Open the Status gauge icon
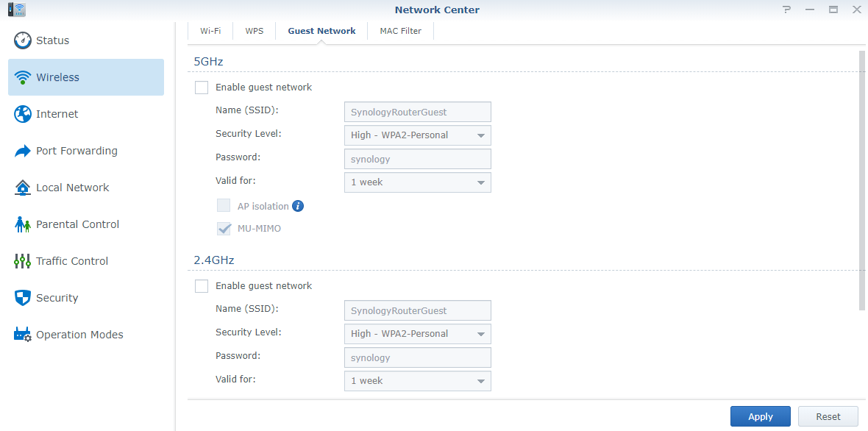 23,40
